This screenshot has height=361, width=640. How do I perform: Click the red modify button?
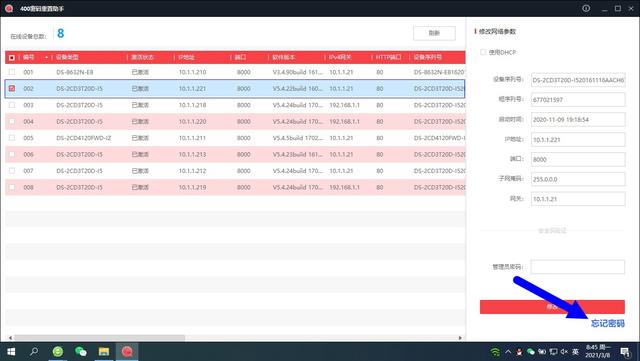[x=552, y=307]
